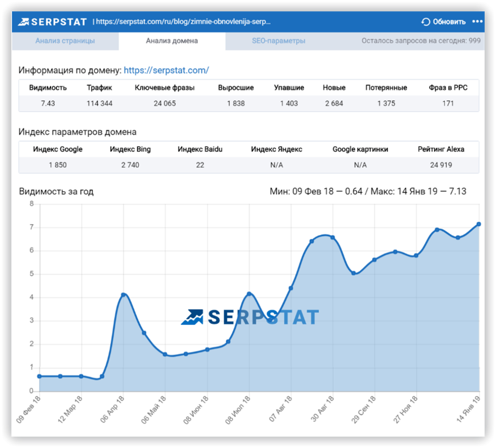Open the three-dot more options menu
The width and height of the screenshot is (496, 448).
[x=477, y=22]
